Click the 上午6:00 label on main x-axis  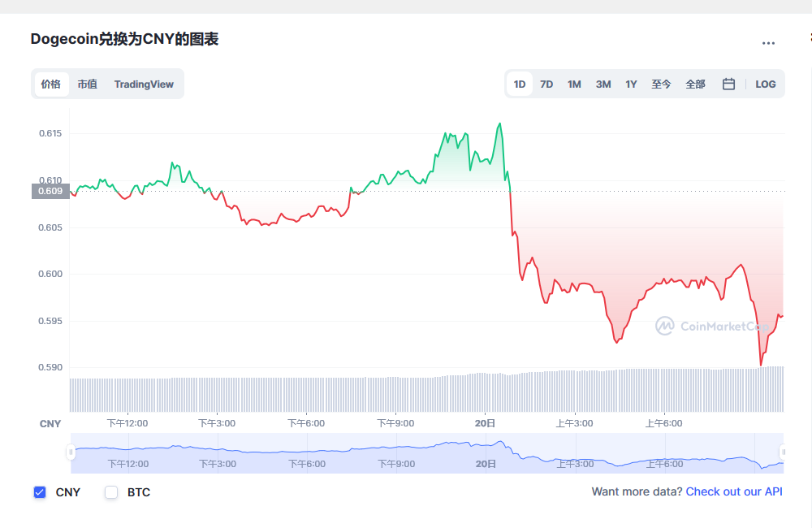[664, 423]
